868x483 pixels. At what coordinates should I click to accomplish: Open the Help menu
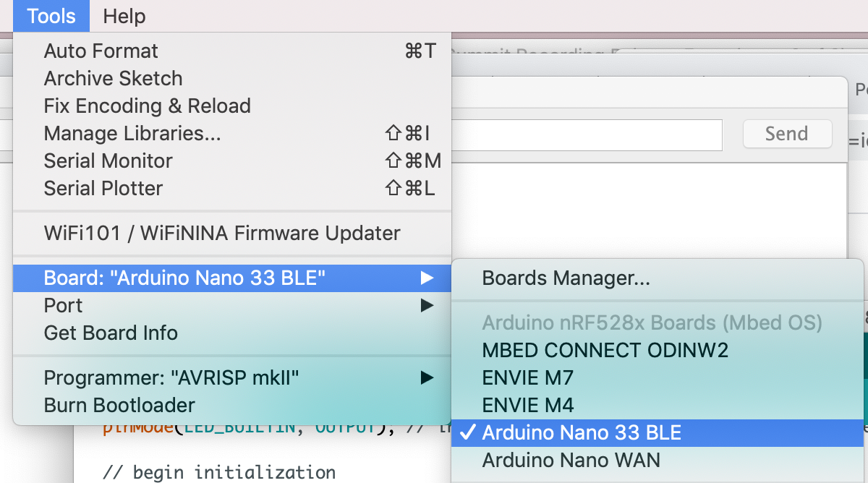124,16
